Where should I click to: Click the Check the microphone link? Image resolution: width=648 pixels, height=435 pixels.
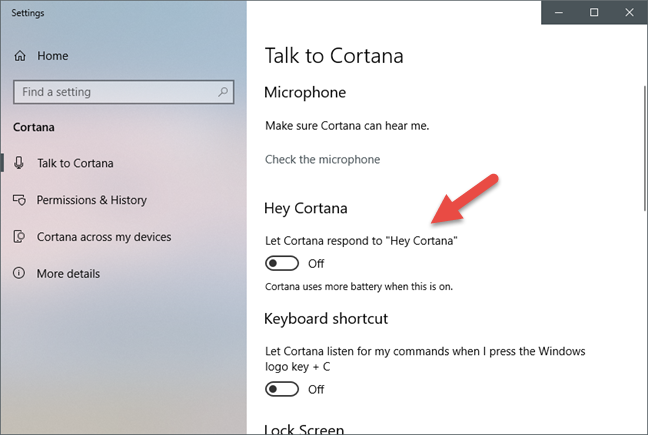(322, 159)
